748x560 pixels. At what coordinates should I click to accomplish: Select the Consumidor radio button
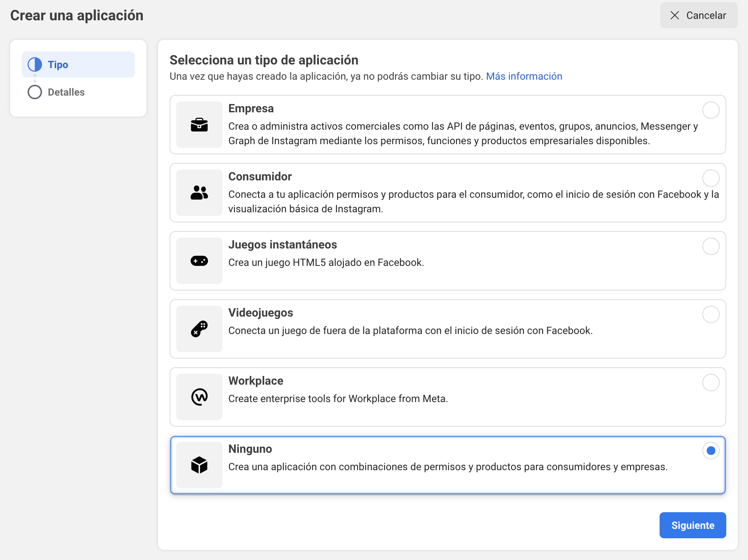pos(711,178)
